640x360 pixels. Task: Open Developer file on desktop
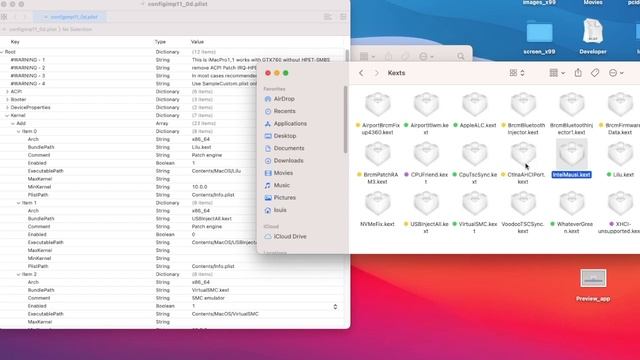pos(593,37)
